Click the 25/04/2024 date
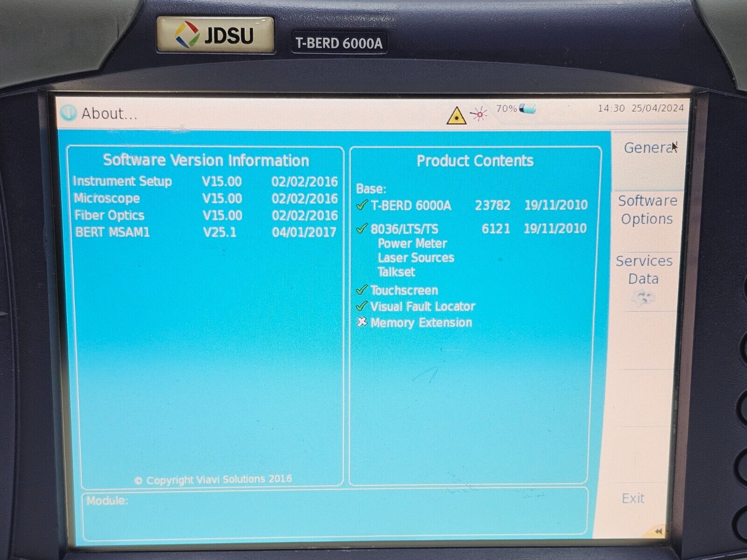 pos(657,108)
